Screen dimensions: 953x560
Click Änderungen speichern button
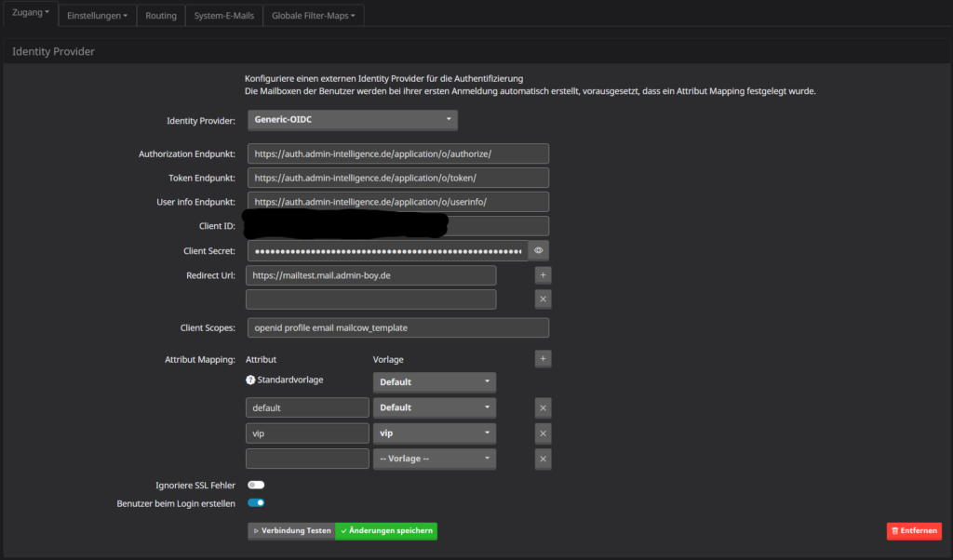(386, 531)
